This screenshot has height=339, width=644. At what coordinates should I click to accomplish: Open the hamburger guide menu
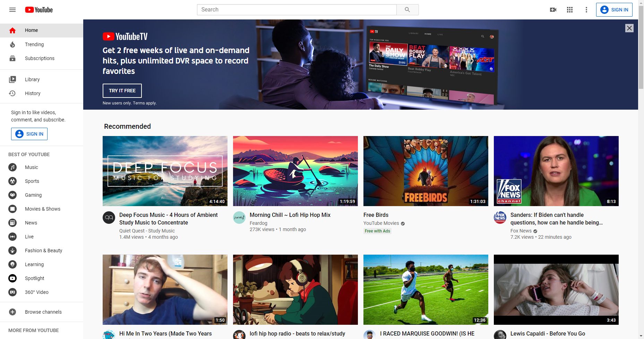point(12,10)
